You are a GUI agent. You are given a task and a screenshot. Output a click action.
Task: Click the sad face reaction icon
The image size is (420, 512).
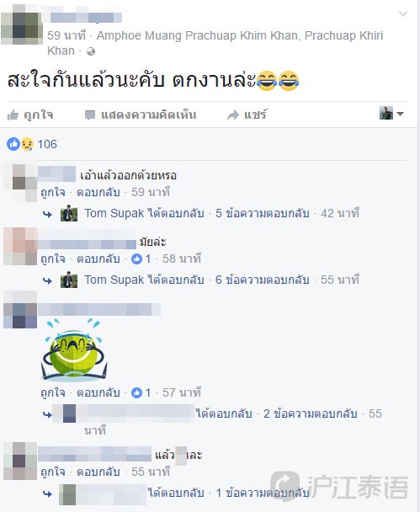(x=27, y=144)
